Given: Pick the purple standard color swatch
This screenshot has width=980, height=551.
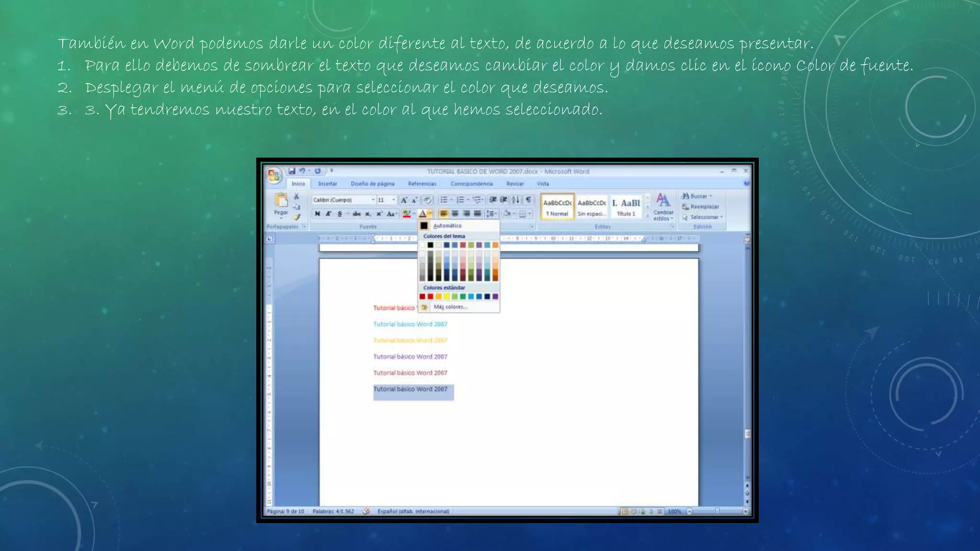Looking at the screenshot, I should (x=495, y=297).
